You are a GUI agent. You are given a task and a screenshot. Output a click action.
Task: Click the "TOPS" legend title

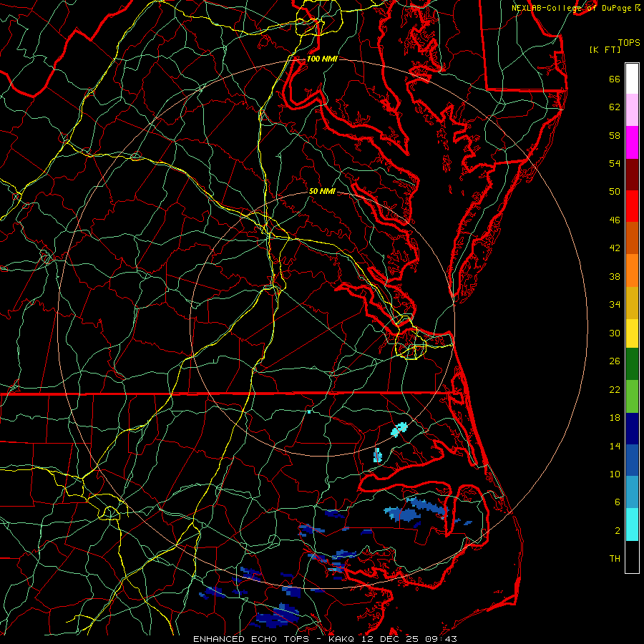click(x=629, y=43)
